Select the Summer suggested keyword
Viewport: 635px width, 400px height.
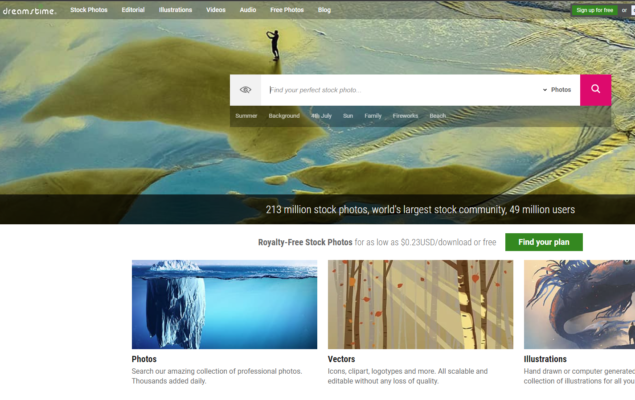pyautogui.click(x=246, y=116)
